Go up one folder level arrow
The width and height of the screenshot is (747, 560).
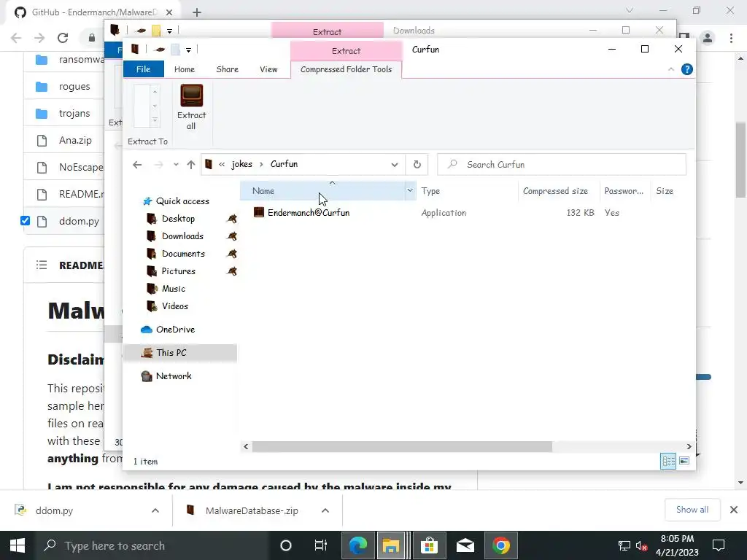pyautogui.click(x=191, y=164)
